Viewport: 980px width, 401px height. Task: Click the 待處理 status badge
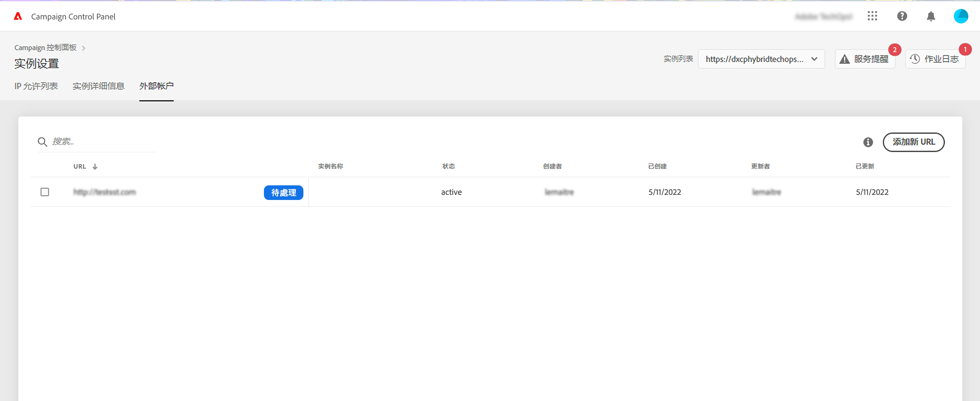(283, 193)
